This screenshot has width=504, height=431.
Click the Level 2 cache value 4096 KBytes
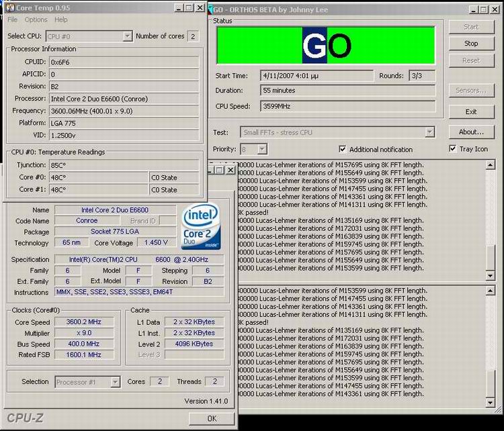tap(194, 344)
